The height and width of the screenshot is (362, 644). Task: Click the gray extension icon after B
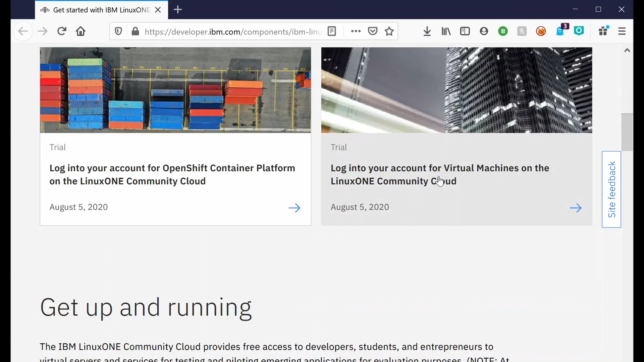(522, 32)
